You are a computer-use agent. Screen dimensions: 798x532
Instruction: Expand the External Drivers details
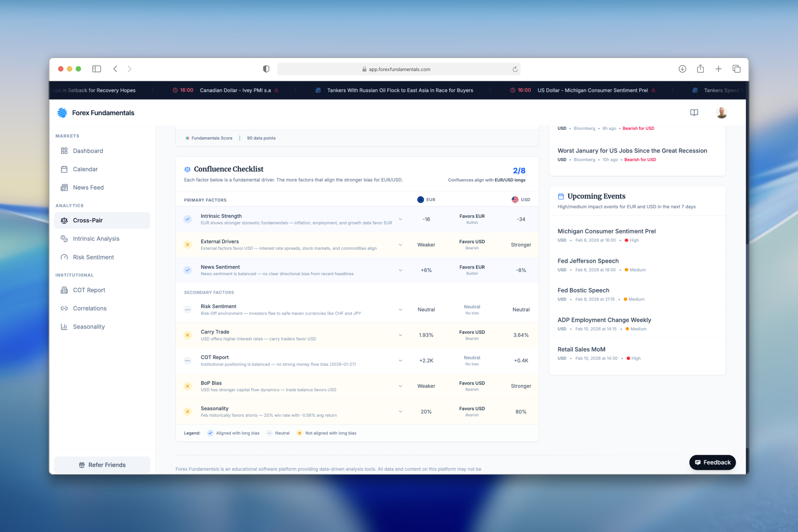point(400,244)
